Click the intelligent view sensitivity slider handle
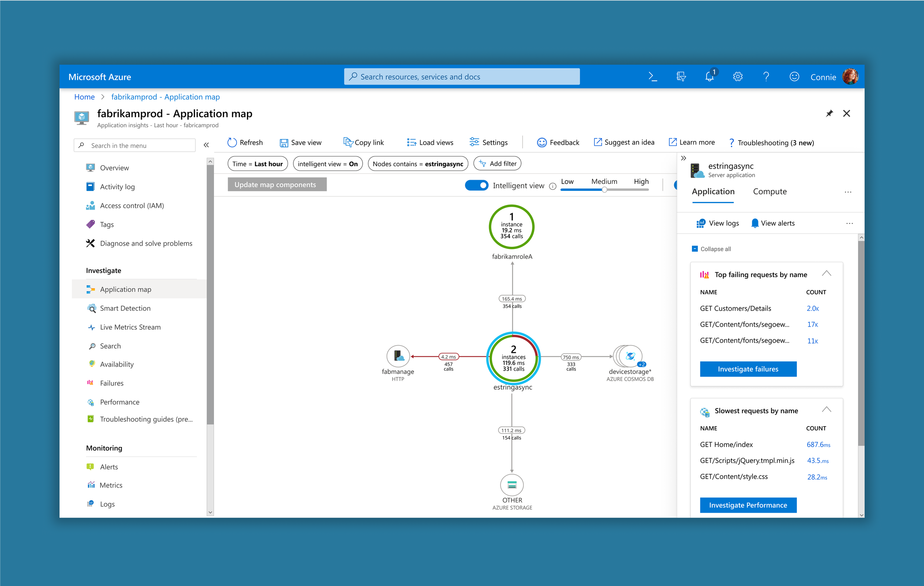Image resolution: width=924 pixels, height=586 pixels. coord(604,190)
